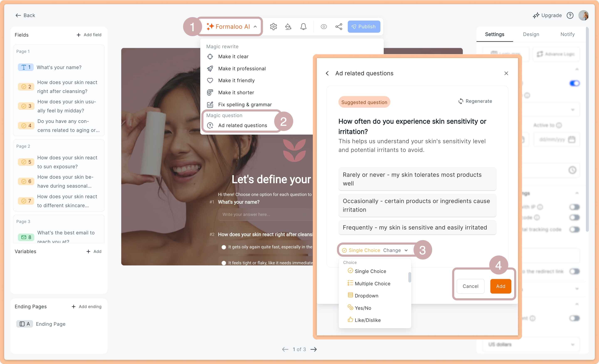Click back chevron in Ad related questions dialog
599x364 pixels.
coord(327,73)
